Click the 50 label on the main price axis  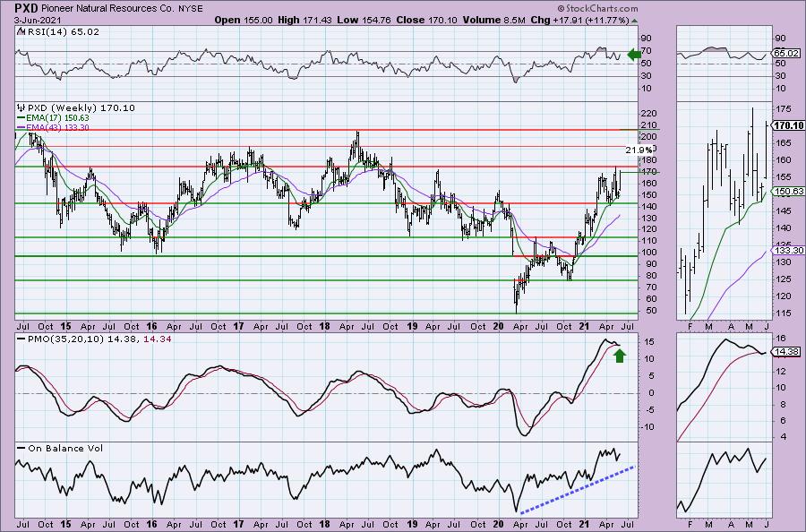click(650, 311)
